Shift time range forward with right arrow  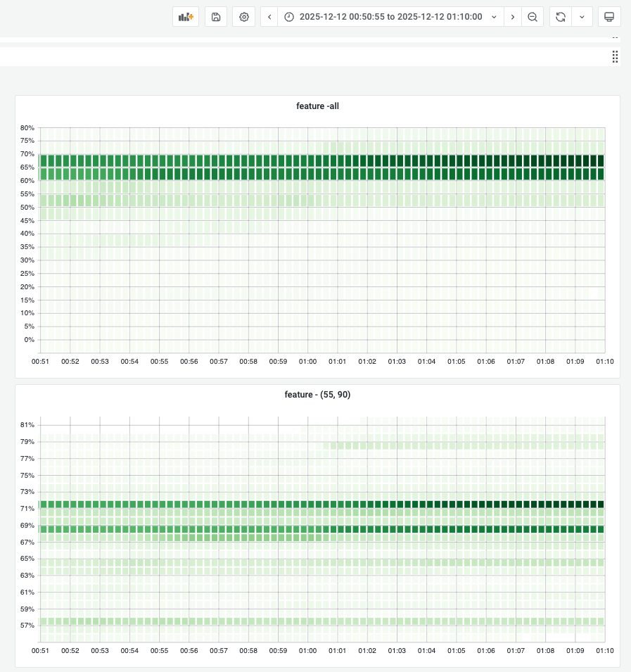[513, 17]
